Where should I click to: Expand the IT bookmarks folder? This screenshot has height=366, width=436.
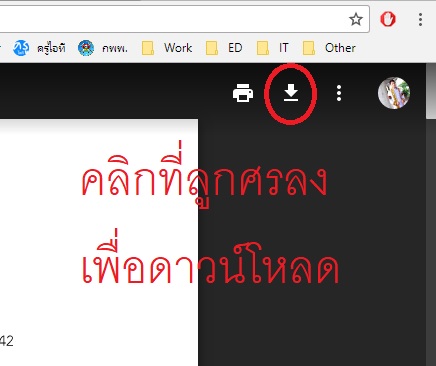click(x=273, y=48)
